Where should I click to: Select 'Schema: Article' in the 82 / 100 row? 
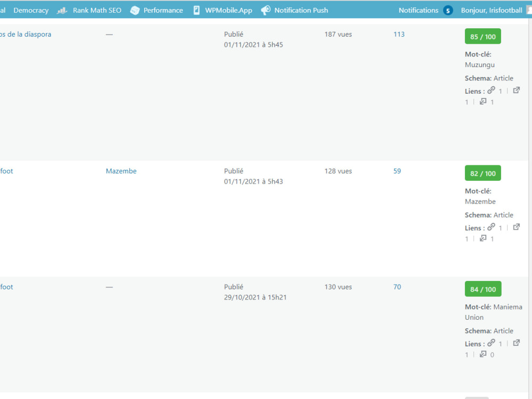click(489, 215)
